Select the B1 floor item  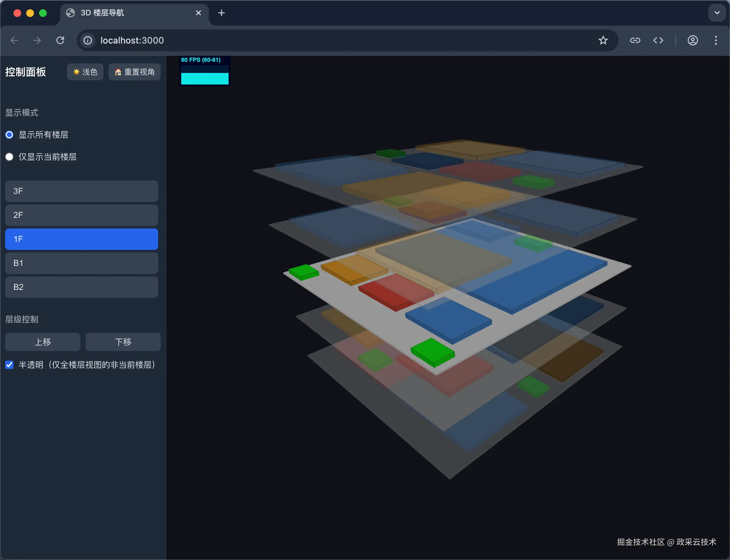pos(81,263)
